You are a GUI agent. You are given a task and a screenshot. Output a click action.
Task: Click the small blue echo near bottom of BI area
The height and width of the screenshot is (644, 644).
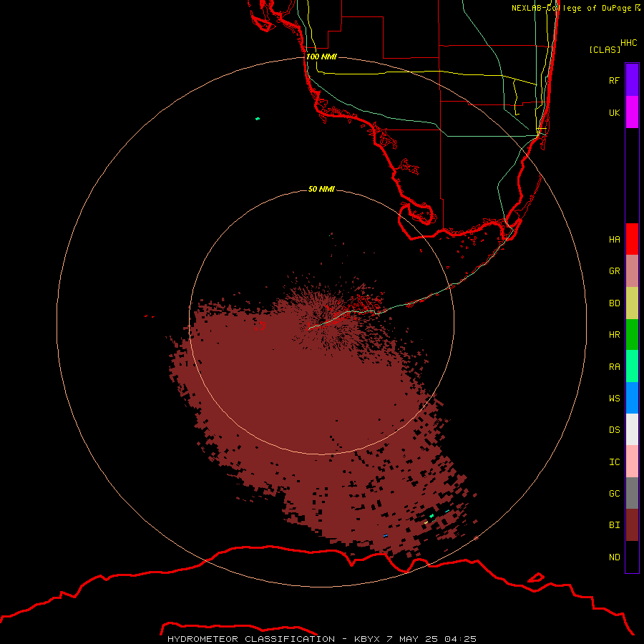385,535
